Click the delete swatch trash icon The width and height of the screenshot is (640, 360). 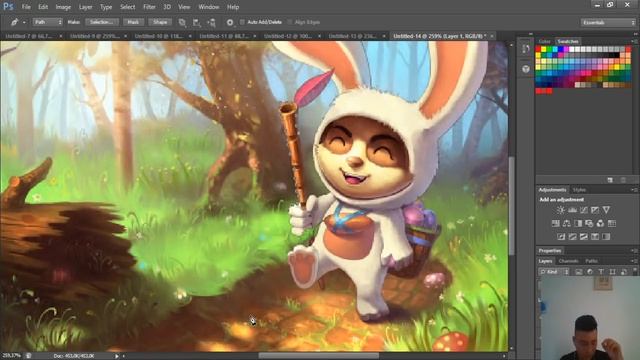(x=623, y=180)
